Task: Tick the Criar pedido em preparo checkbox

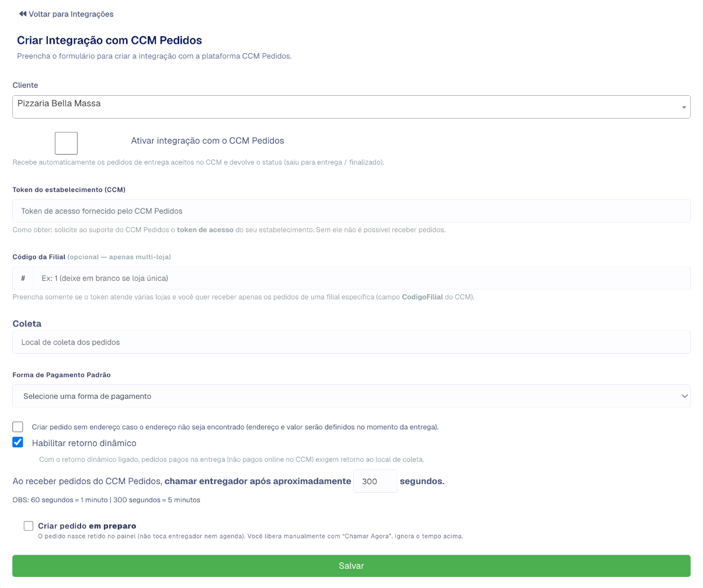Action: coord(29,526)
